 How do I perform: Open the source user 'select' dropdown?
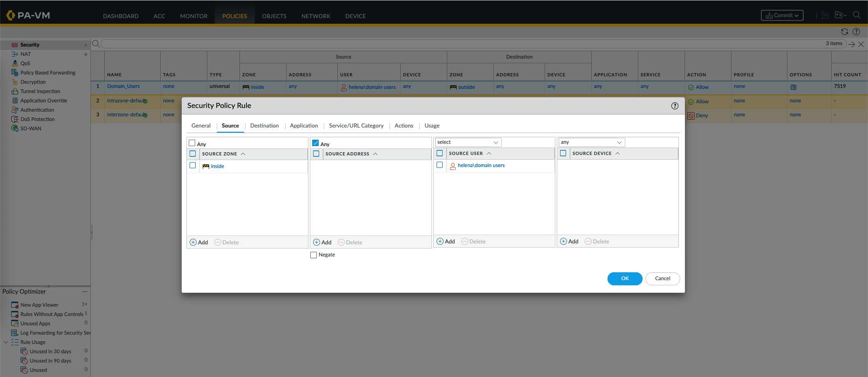coord(468,142)
